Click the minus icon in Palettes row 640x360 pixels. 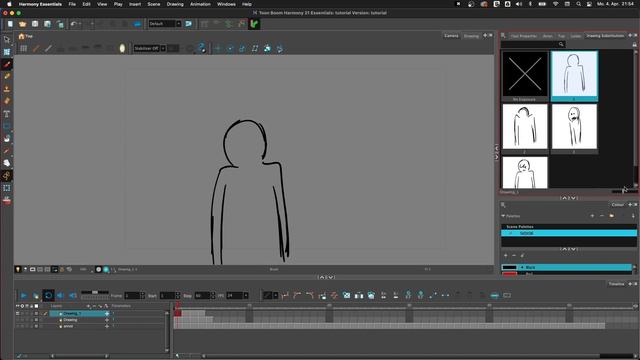tap(602, 216)
